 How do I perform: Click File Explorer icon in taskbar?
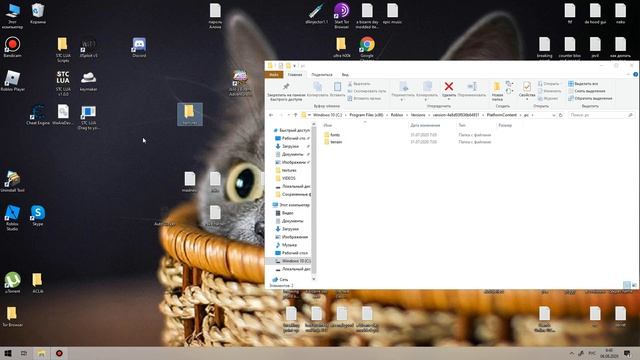[41, 353]
